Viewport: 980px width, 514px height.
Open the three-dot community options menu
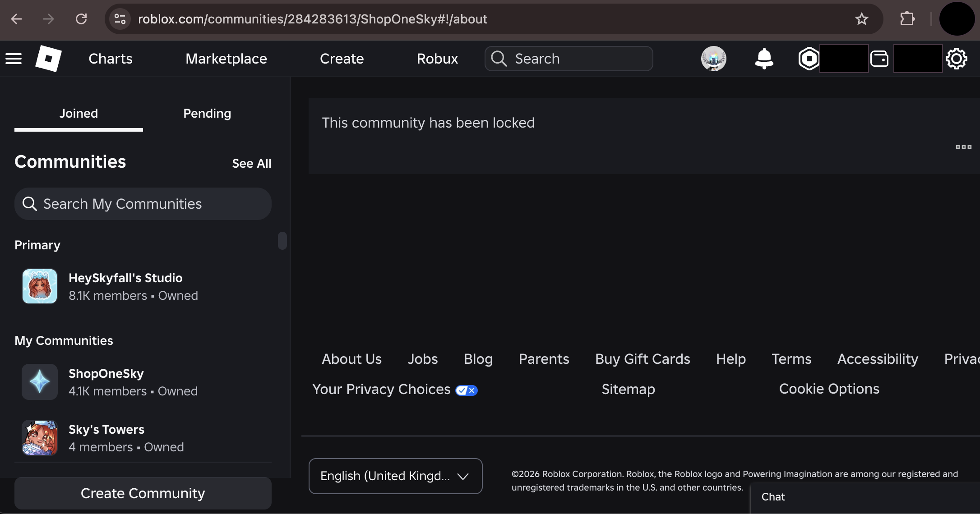963,147
